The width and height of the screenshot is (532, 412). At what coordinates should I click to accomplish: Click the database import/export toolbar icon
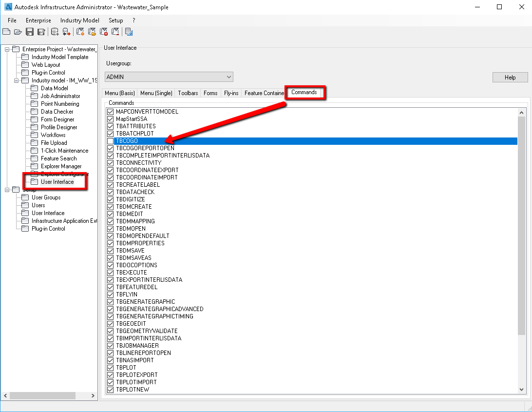coord(66,31)
